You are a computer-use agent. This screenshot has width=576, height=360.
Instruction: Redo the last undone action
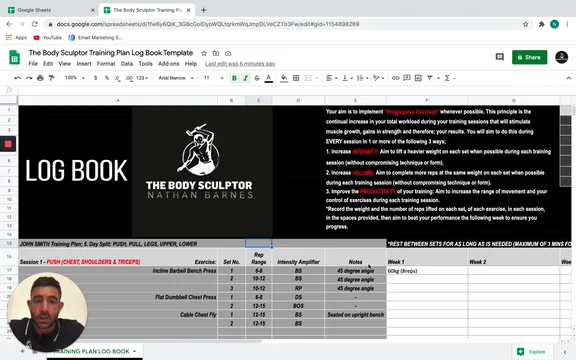tap(29, 78)
